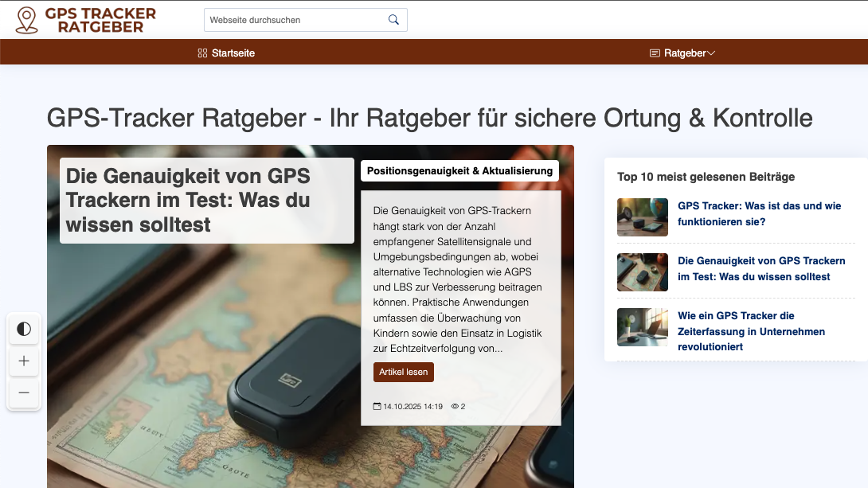Open the Startseite menu item
868x488 pixels.
coord(232,53)
